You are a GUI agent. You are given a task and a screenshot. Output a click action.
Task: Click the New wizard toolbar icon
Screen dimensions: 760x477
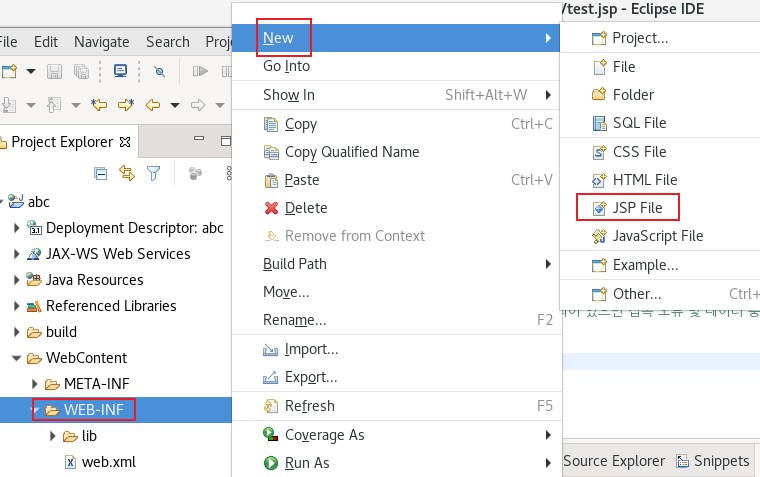click(x=10, y=72)
